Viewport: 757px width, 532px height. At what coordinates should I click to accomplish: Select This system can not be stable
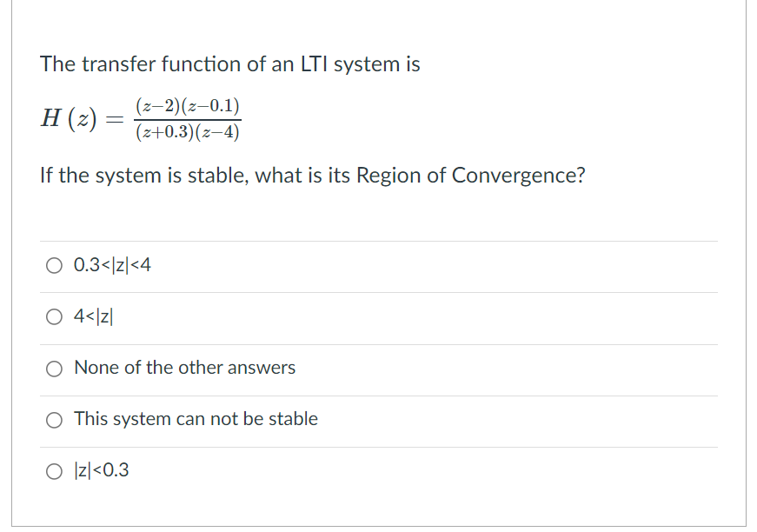(x=54, y=420)
